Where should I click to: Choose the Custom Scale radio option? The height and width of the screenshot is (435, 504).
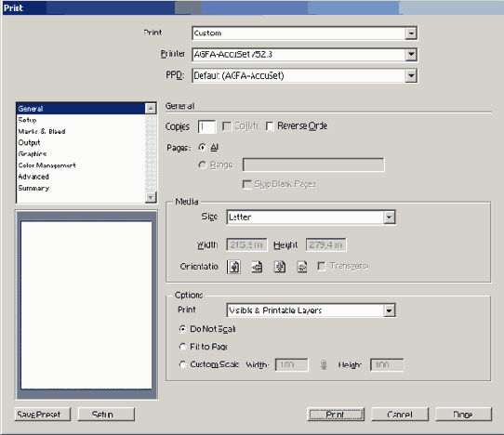[x=182, y=364]
